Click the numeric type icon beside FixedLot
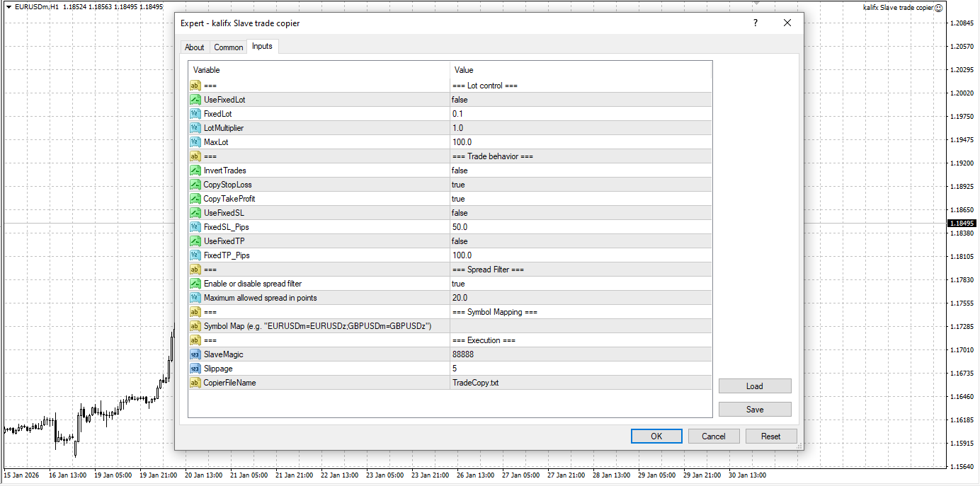The height and width of the screenshot is (486, 980). pyautogui.click(x=195, y=113)
